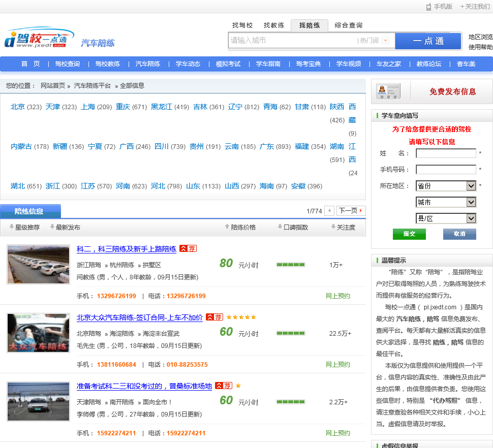The width and height of the screenshot is (493, 448).
Task: Switch to the 找驾校 search tab
Action: click(x=242, y=25)
